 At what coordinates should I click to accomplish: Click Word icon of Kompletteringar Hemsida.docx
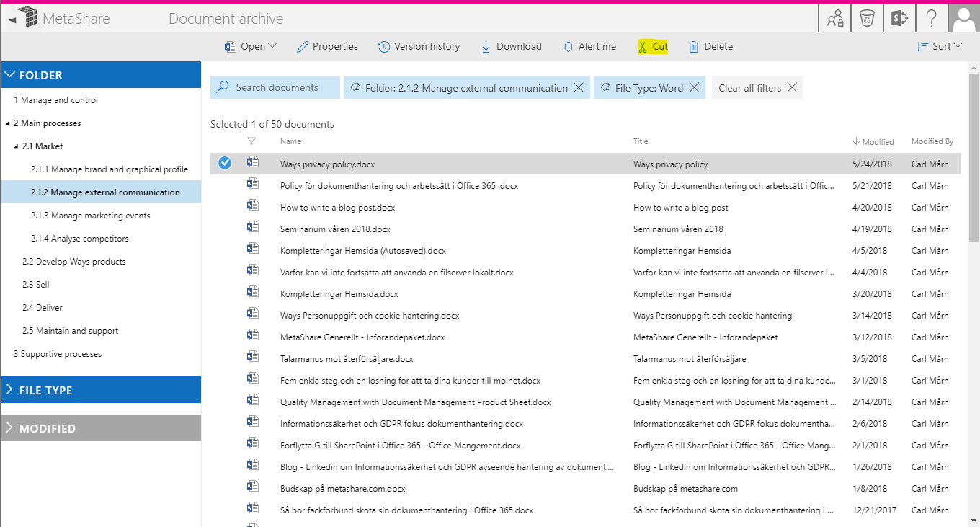[252, 292]
